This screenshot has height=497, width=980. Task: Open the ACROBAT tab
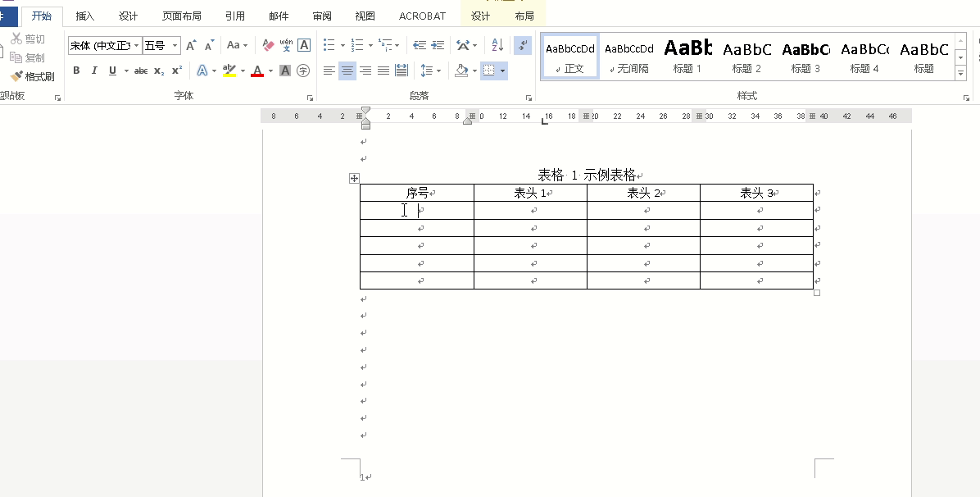click(x=423, y=16)
